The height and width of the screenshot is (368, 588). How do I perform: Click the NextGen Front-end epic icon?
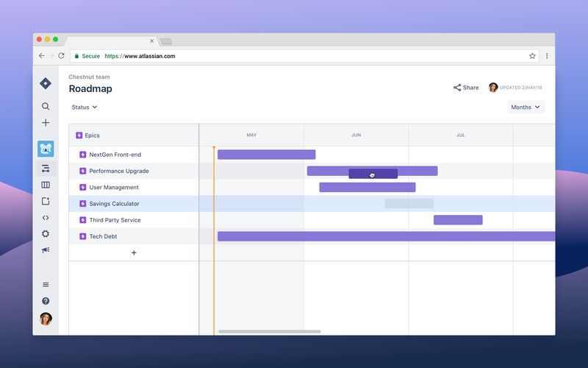click(83, 155)
